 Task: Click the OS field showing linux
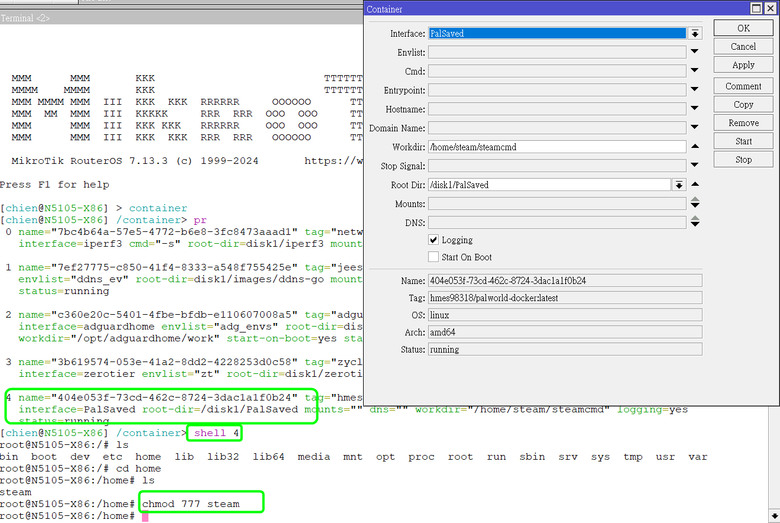[565, 315]
